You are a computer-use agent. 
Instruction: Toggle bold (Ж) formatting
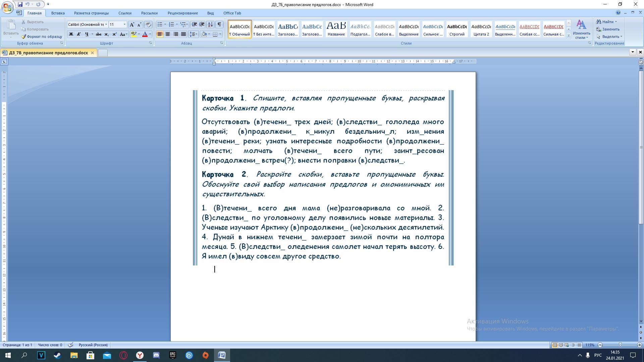[71, 34]
